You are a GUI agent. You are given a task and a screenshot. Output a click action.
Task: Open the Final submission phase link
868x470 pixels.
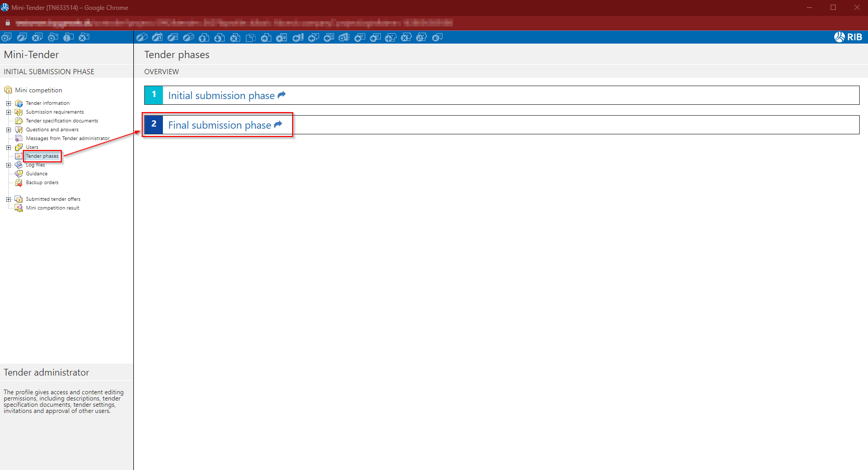coord(219,125)
